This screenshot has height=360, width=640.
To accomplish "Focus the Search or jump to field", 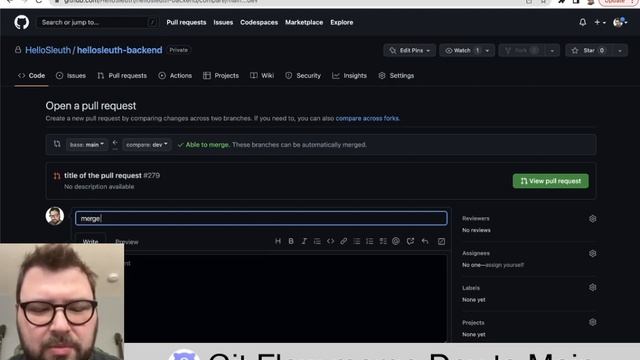I will click(x=97, y=22).
